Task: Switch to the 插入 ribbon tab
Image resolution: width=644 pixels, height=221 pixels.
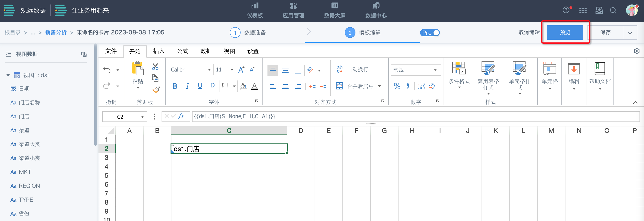Action: point(158,51)
